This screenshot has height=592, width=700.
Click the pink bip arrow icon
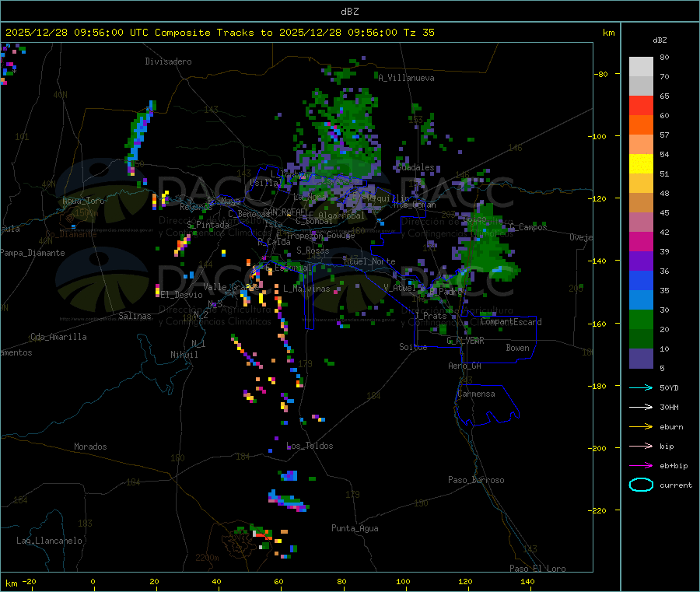pos(641,446)
